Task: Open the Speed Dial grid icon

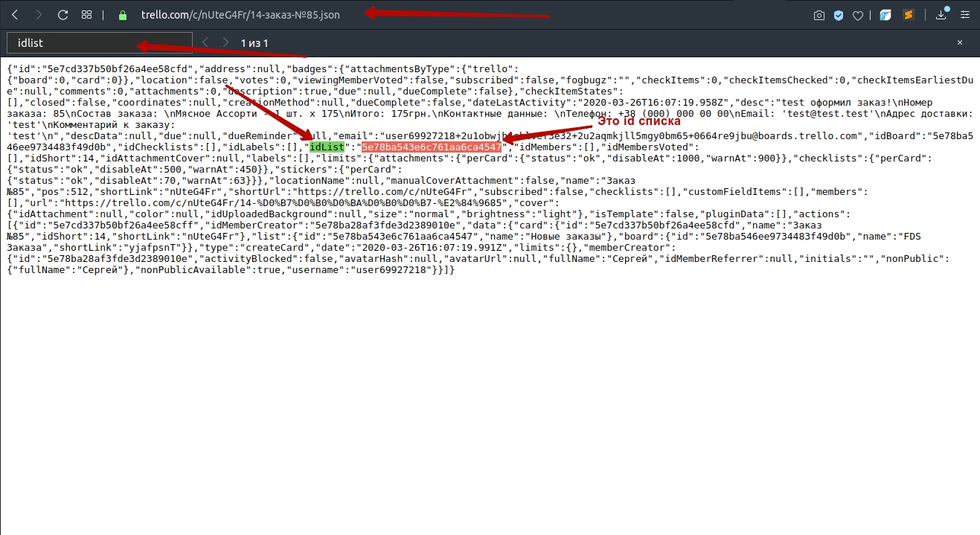Action: (87, 15)
